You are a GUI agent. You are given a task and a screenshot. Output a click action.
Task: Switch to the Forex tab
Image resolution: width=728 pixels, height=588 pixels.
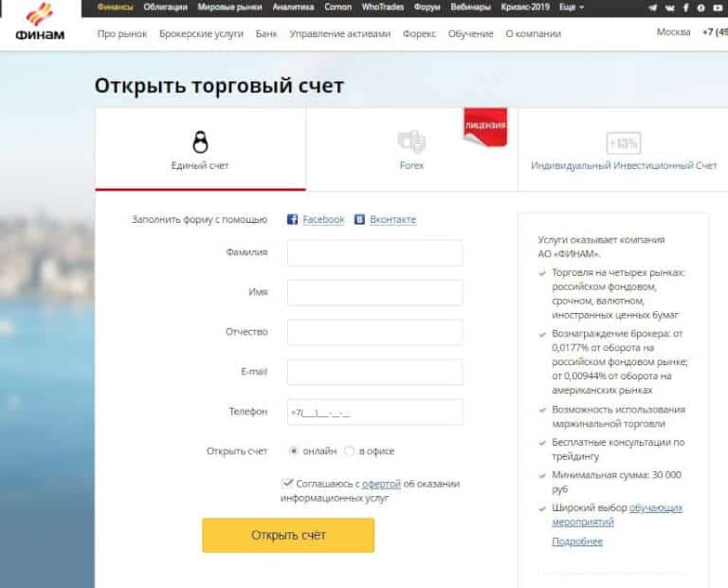[411, 149]
